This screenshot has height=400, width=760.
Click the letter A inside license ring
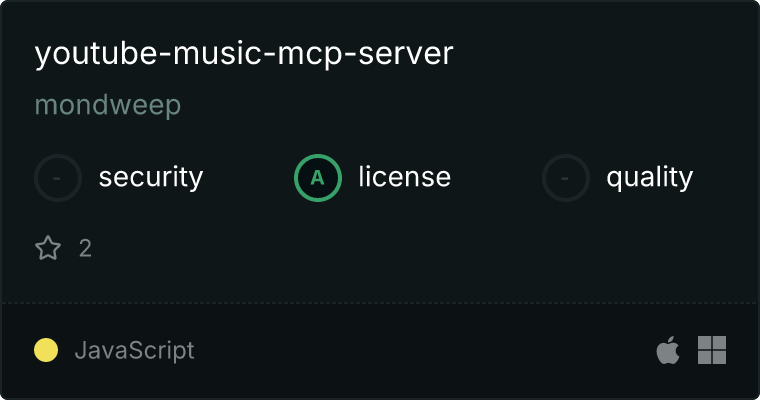click(317, 178)
